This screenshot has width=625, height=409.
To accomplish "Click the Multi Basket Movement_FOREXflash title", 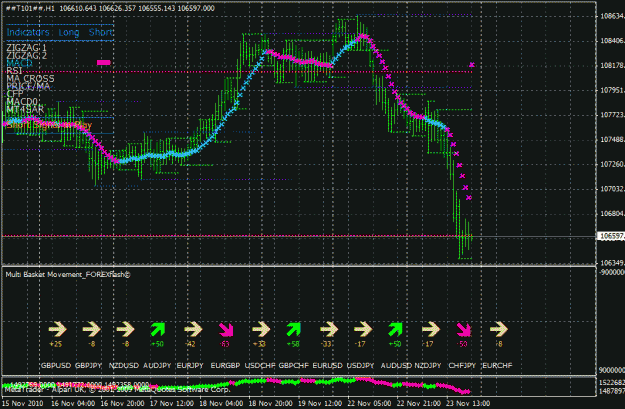I will 68,275.
